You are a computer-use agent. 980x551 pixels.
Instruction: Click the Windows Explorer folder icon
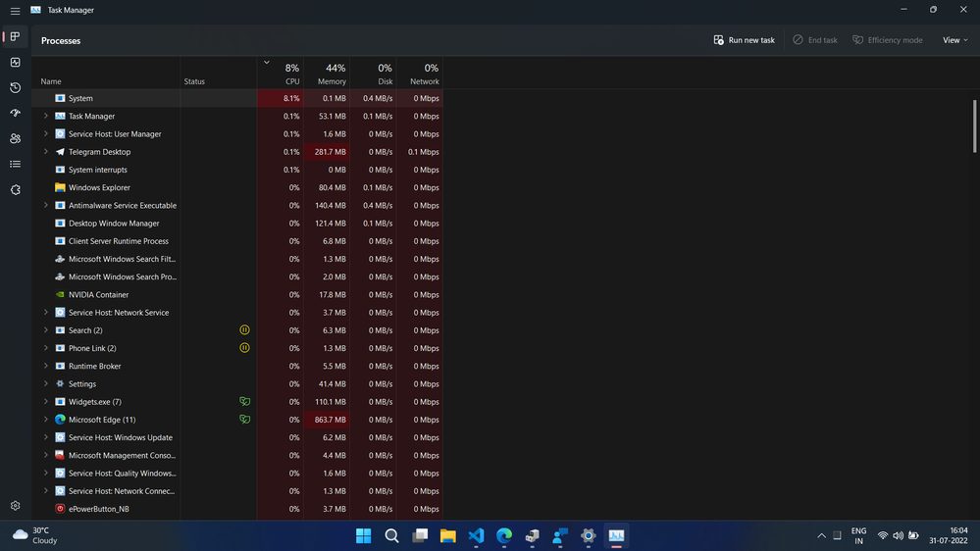(x=60, y=187)
